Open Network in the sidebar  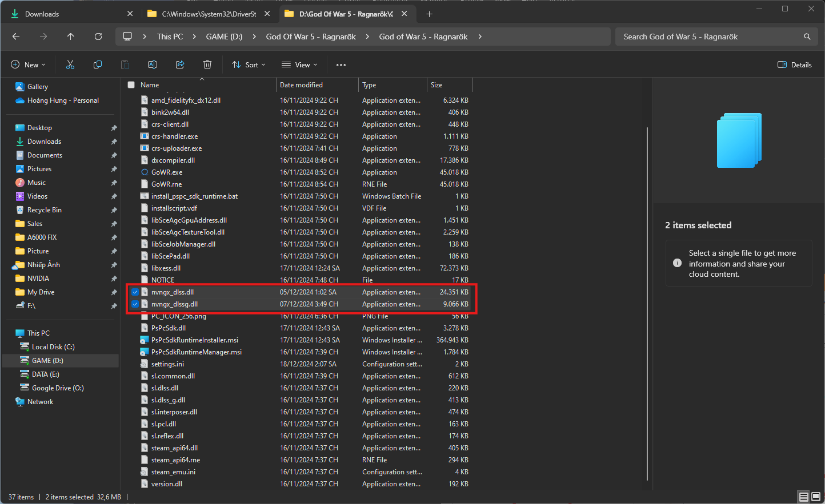[40, 402]
